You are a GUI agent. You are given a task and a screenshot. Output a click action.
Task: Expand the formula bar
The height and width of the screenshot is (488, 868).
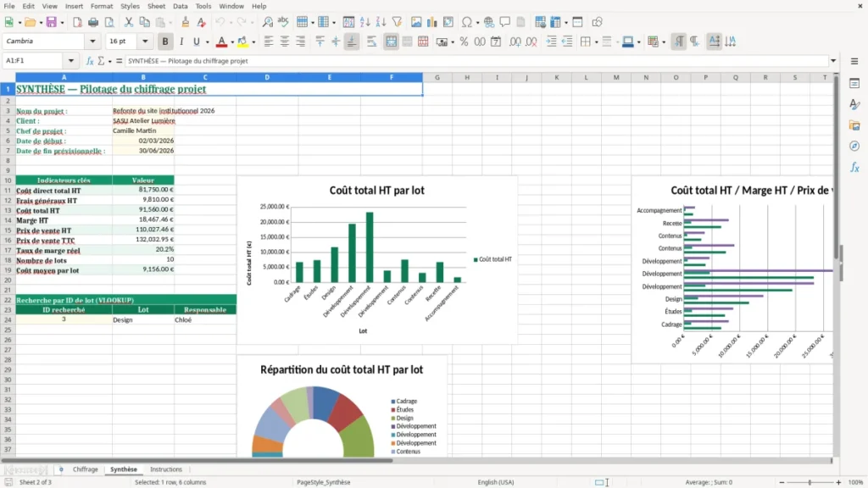click(833, 61)
